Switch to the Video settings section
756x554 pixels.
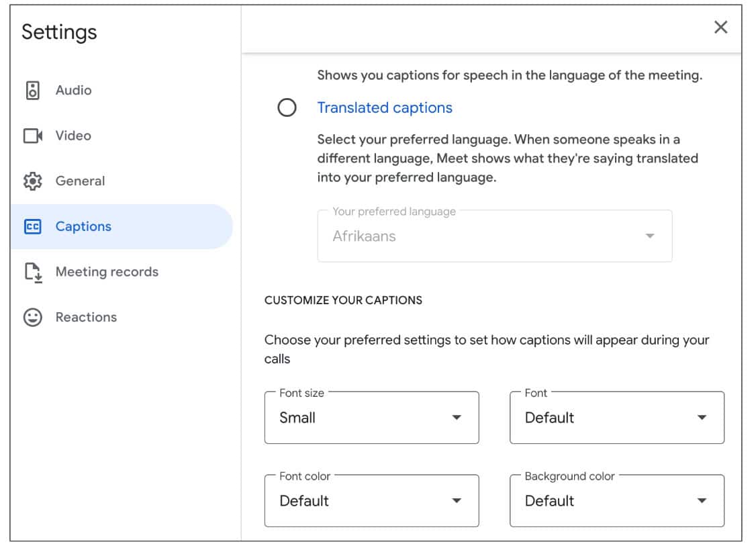coord(73,136)
